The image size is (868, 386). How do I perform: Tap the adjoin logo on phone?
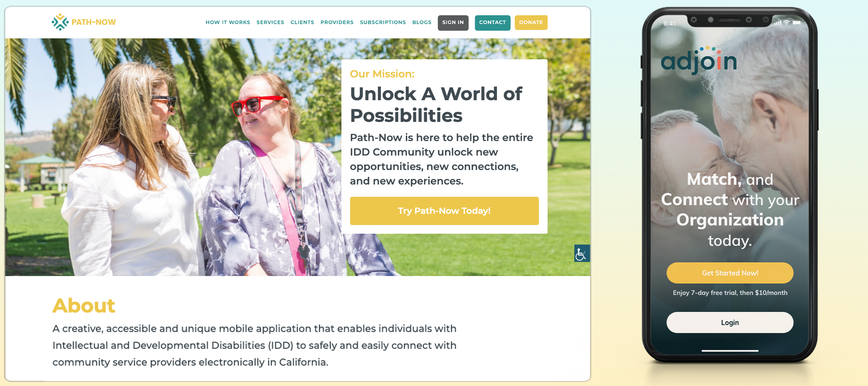pyautogui.click(x=698, y=60)
